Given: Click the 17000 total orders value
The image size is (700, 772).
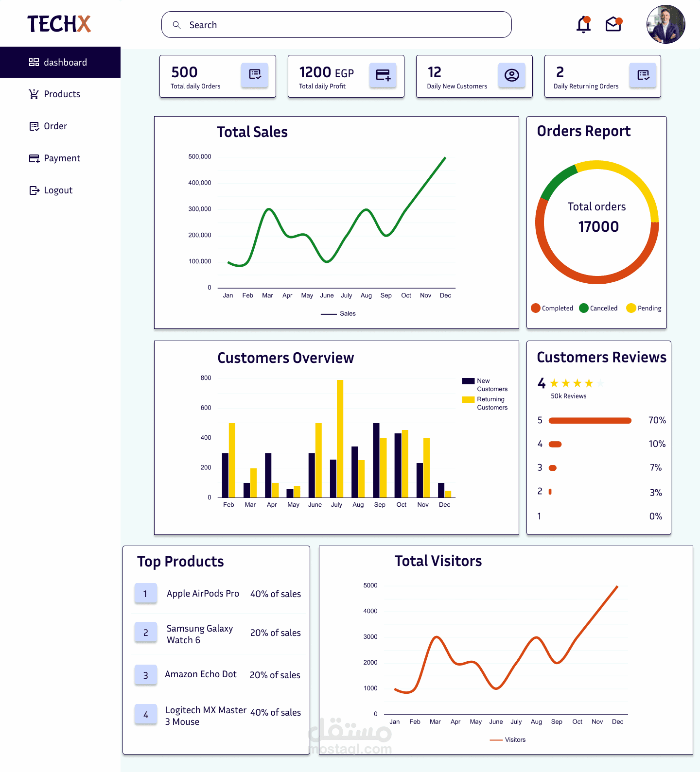Looking at the screenshot, I should (598, 226).
